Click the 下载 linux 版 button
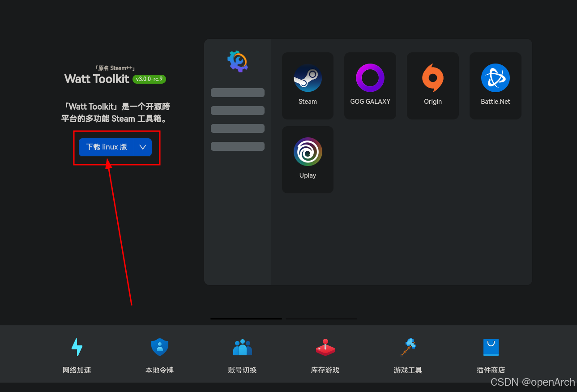 [107, 147]
